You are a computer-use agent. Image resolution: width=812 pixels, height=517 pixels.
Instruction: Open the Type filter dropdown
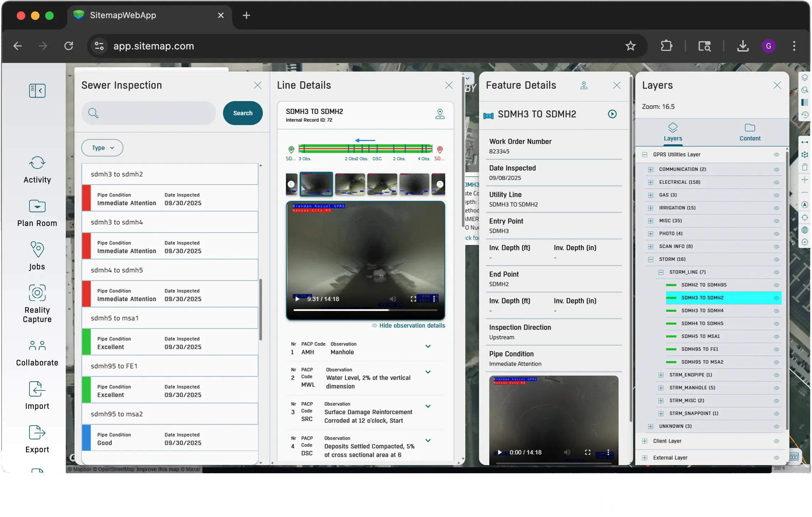[x=102, y=148]
